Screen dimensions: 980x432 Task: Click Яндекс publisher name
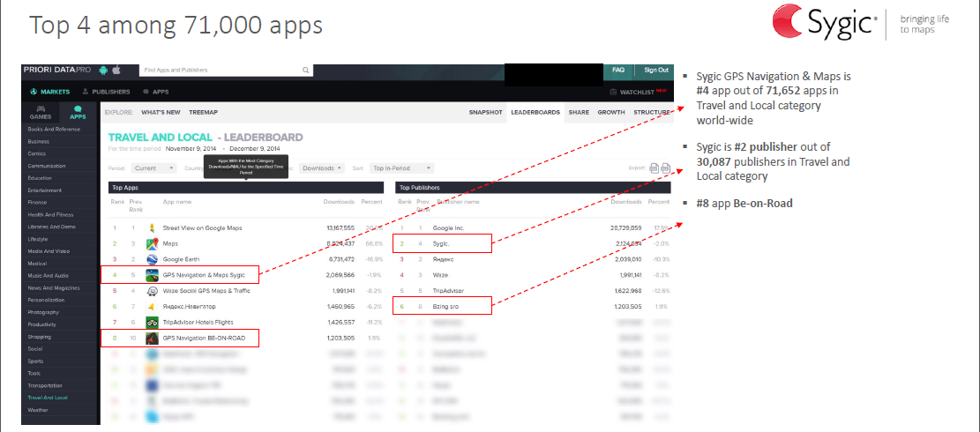click(443, 259)
